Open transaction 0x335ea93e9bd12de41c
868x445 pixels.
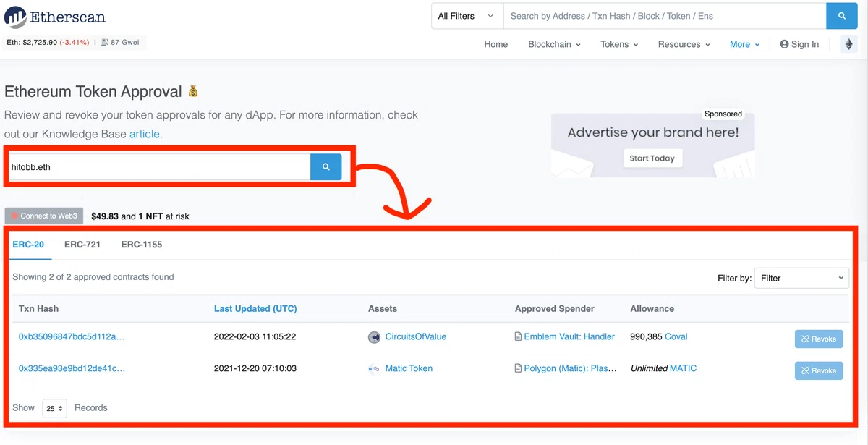[x=72, y=368]
